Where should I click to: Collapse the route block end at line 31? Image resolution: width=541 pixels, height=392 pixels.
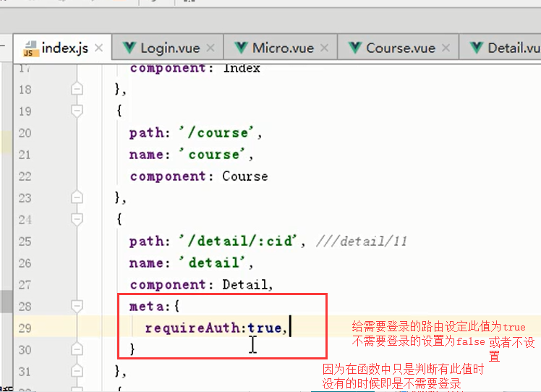(77, 371)
